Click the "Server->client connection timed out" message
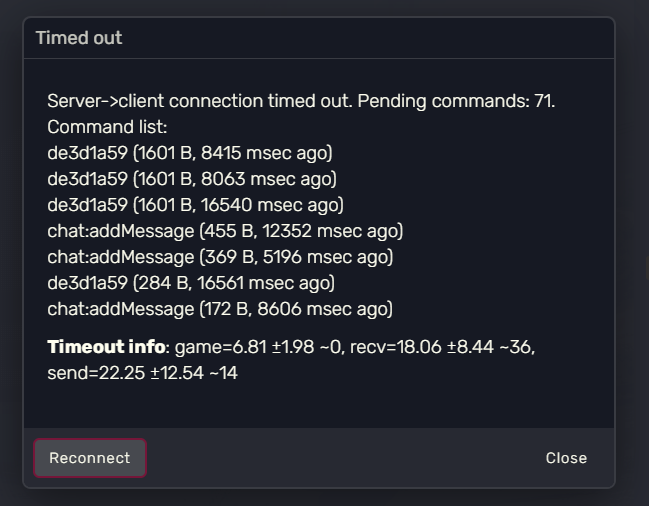 [x=200, y=101]
